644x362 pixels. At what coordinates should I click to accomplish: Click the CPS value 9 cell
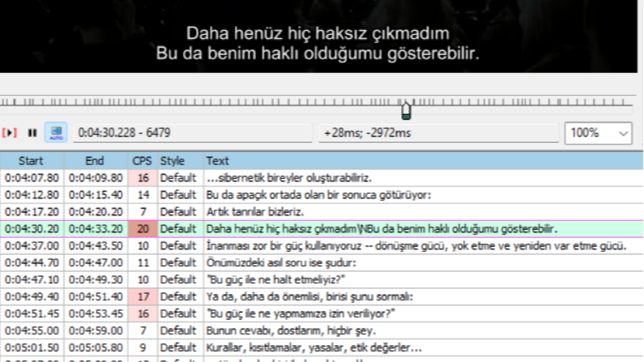pos(142,347)
